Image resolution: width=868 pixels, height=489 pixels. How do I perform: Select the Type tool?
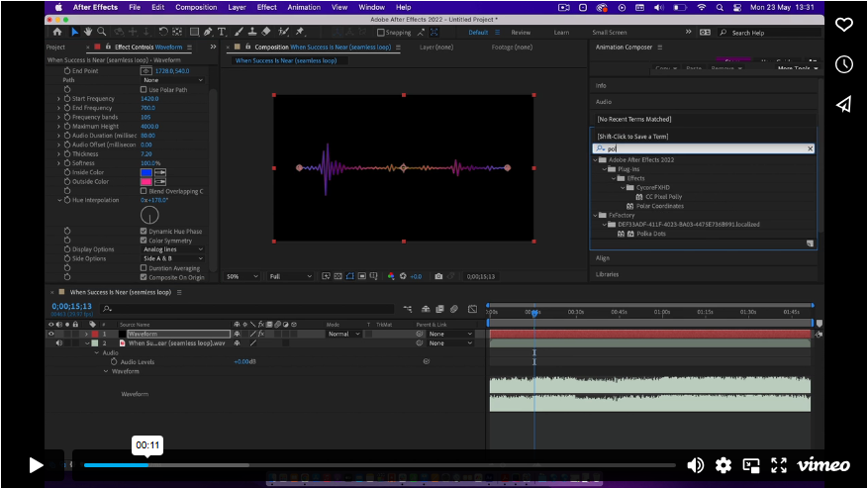point(222,32)
